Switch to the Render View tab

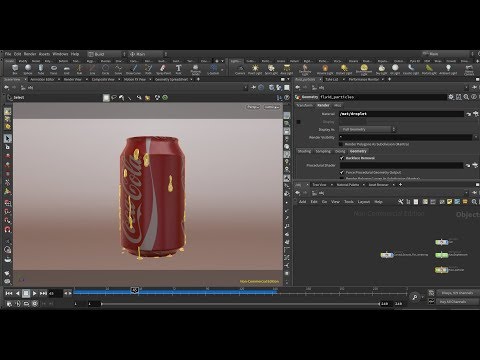pyautogui.click(x=72, y=79)
